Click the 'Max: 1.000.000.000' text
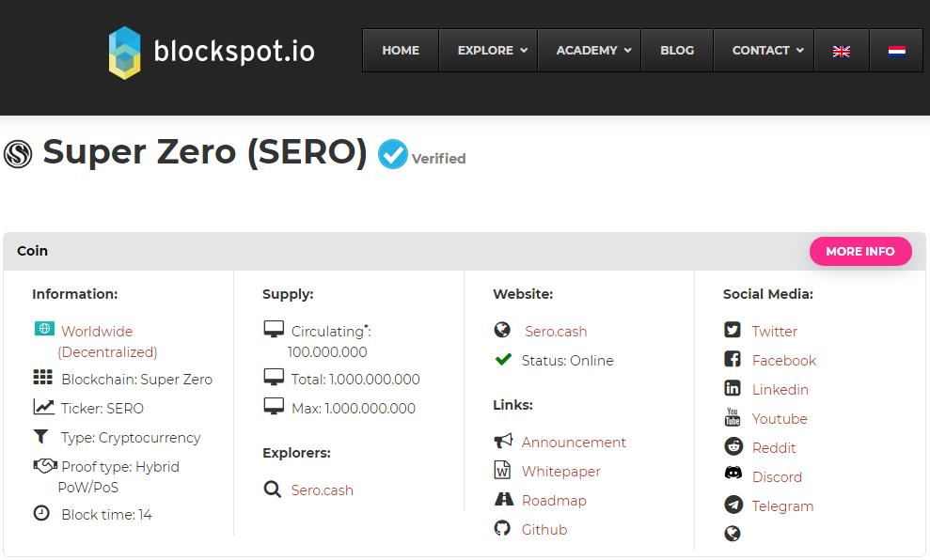This screenshot has width=930, height=560. [354, 409]
